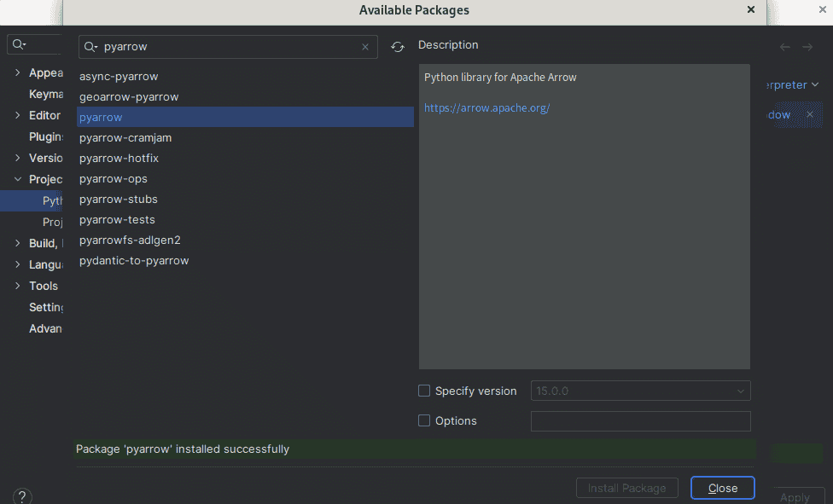The width and height of the screenshot is (833, 504).
Task: Click the reload packages list icon
Action: [x=398, y=47]
